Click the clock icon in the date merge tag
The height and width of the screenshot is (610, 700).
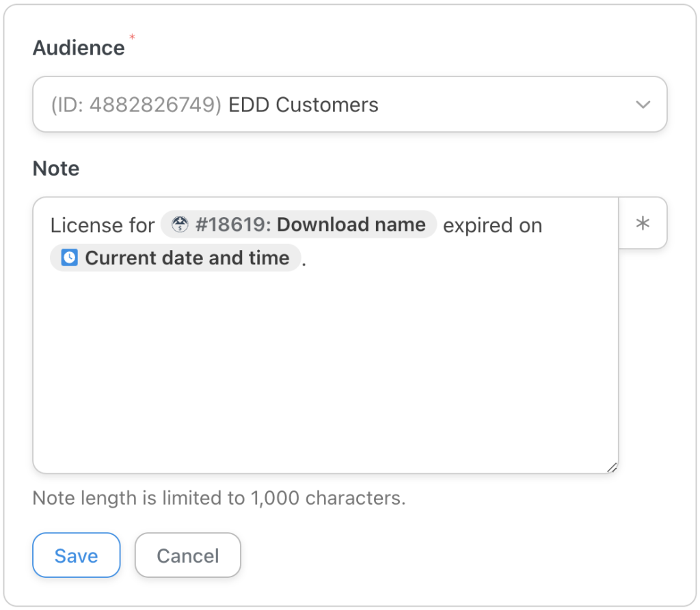coord(68,258)
